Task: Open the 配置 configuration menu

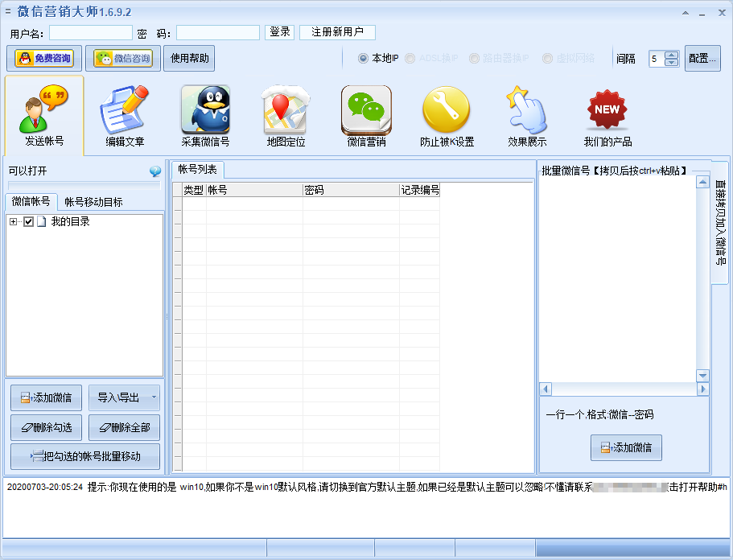Action: 702,58
